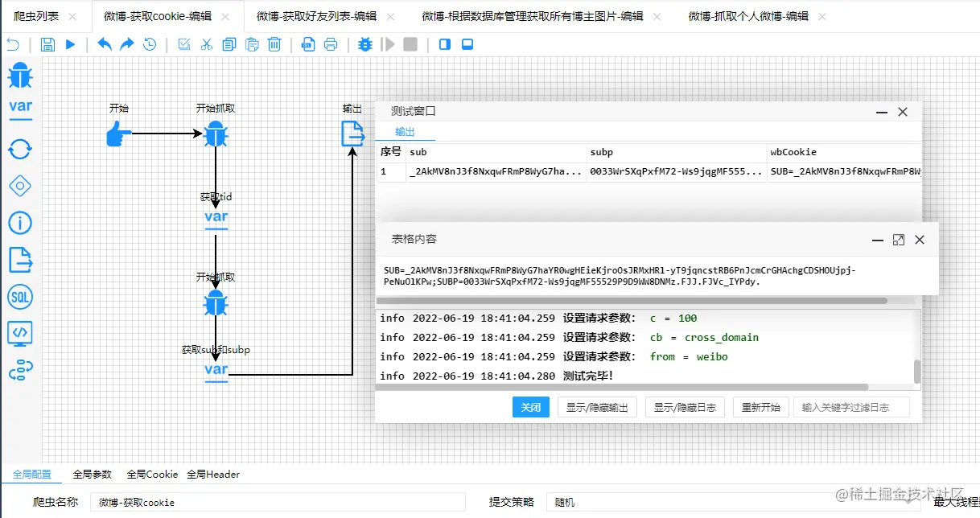This screenshot has height=518, width=980.
Task: Pick the code function node in palette
Action: (20, 334)
